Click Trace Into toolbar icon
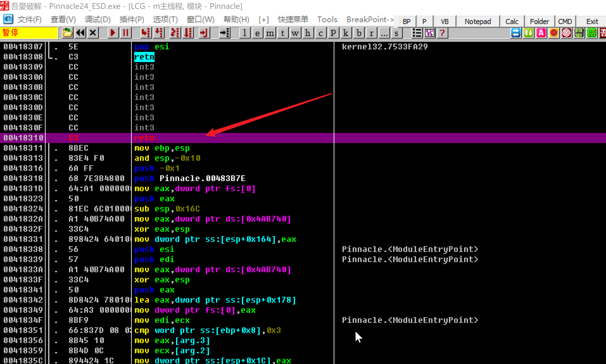The height and width of the screenshot is (364, 606). click(x=175, y=33)
